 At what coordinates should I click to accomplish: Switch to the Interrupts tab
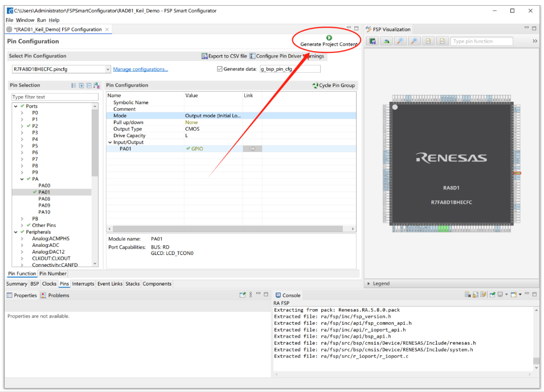coord(83,283)
